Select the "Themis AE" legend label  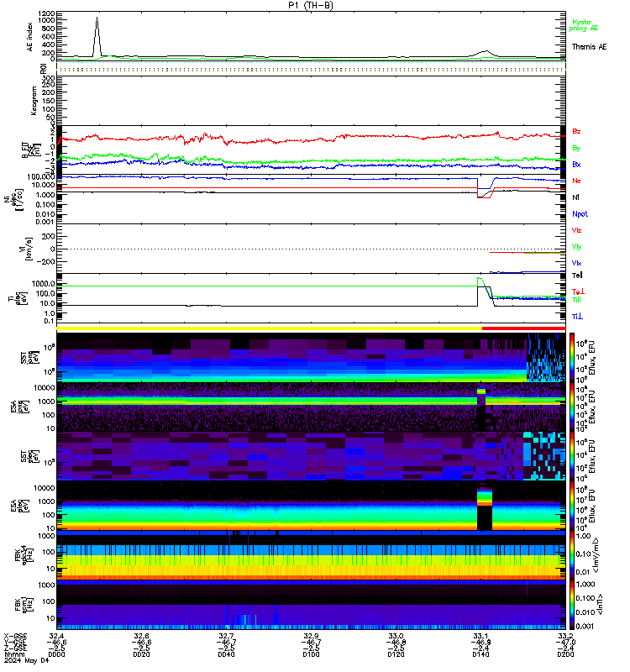coord(589,47)
